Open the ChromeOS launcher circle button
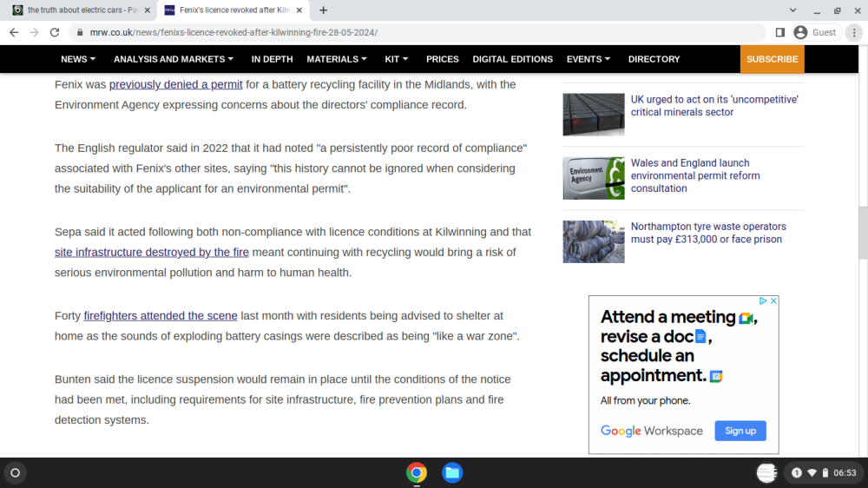This screenshot has width=868, height=488. pos(15,473)
